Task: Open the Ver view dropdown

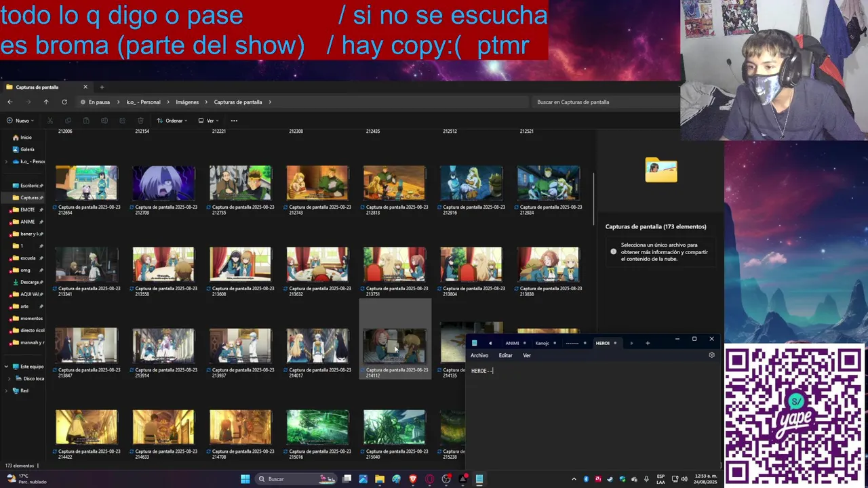Action: [208, 121]
